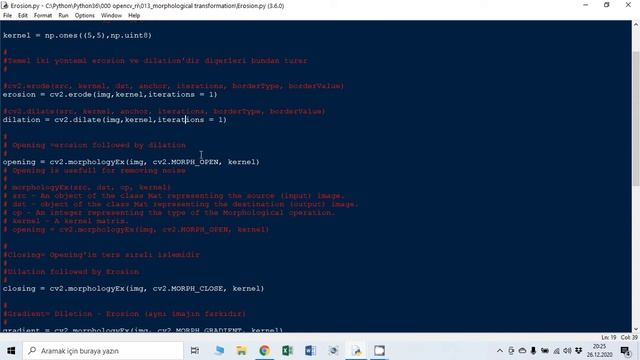
Task: Click the 'kernel - A kernel matrix' comment line
Action: [66, 221]
